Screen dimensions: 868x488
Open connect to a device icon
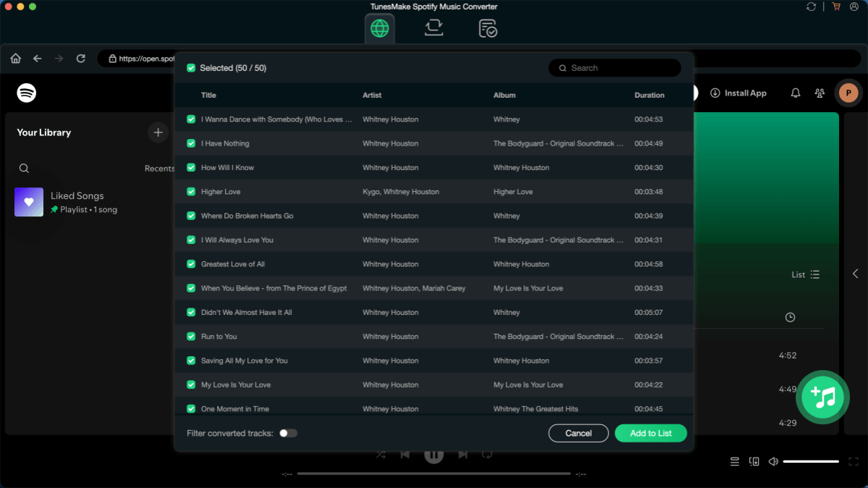click(754, 461)
